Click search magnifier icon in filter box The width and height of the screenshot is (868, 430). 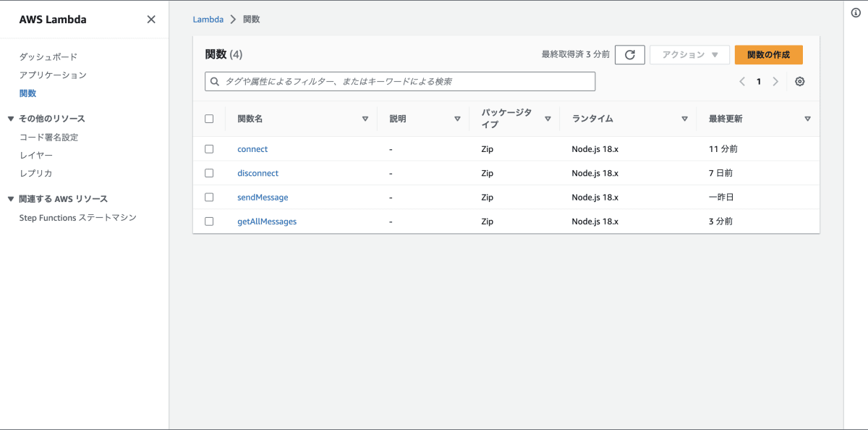215,82
